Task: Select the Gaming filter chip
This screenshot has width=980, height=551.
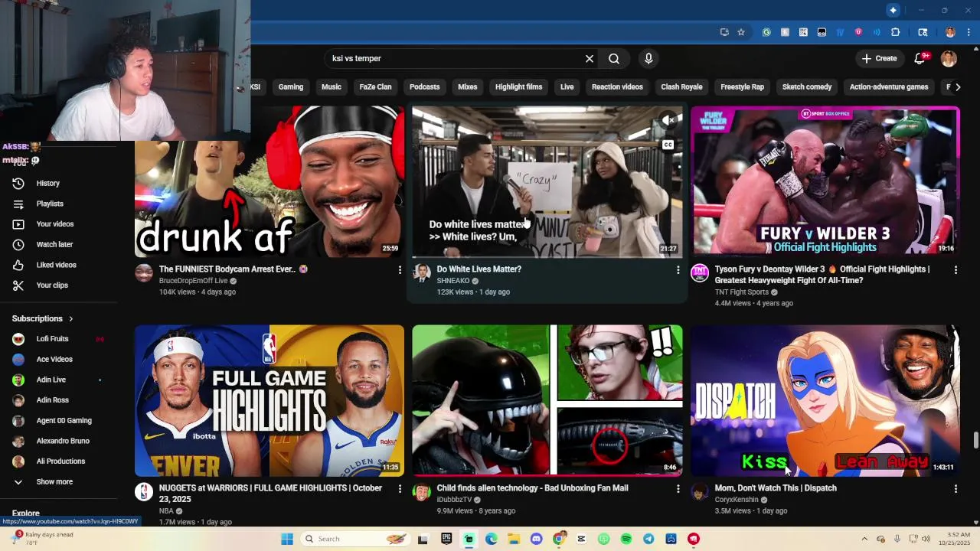Action: point(291,87)
